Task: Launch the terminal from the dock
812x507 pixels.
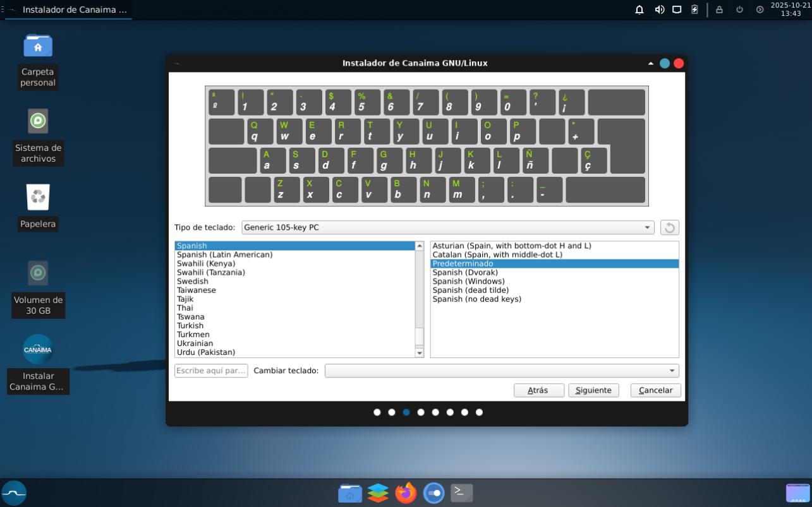Action: click(x=461, y=493)
